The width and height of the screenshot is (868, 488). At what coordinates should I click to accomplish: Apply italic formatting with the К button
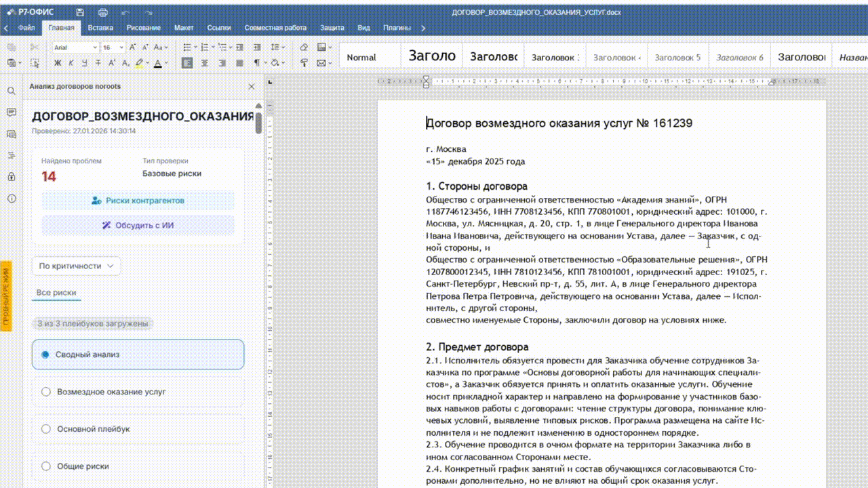coord(71,63)
